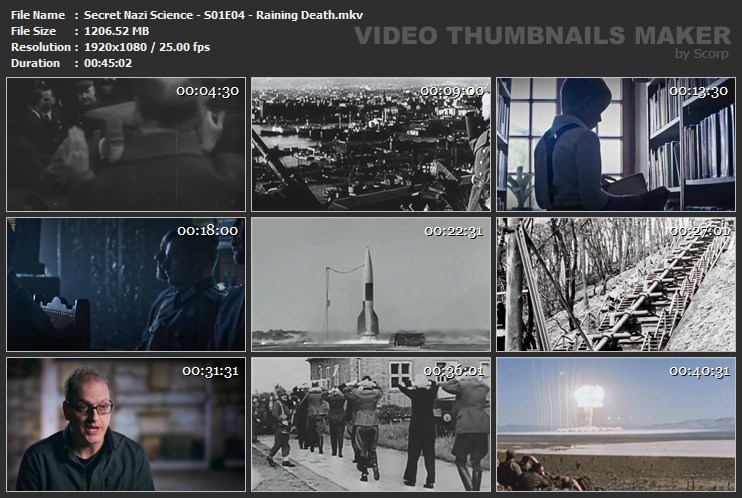The image size is (742, 498).
Task: Click the timestamp text '00:13:30'
Action: click(x=698, y=91)
